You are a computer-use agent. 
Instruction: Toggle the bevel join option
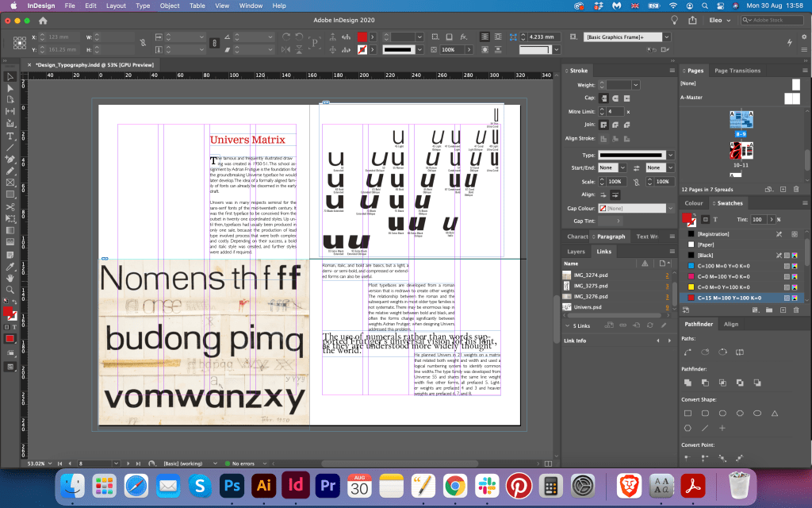pyautogui.click(x=627, y=125)
